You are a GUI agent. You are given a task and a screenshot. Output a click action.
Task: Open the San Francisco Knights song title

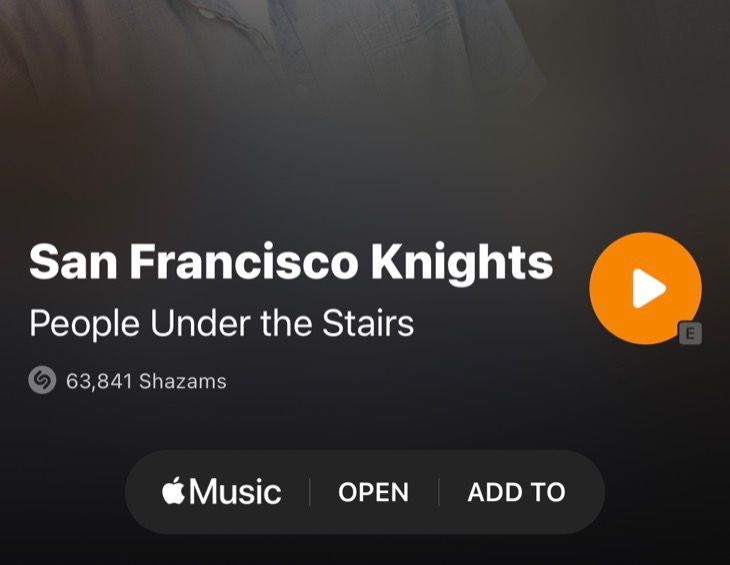coord(291,261)
